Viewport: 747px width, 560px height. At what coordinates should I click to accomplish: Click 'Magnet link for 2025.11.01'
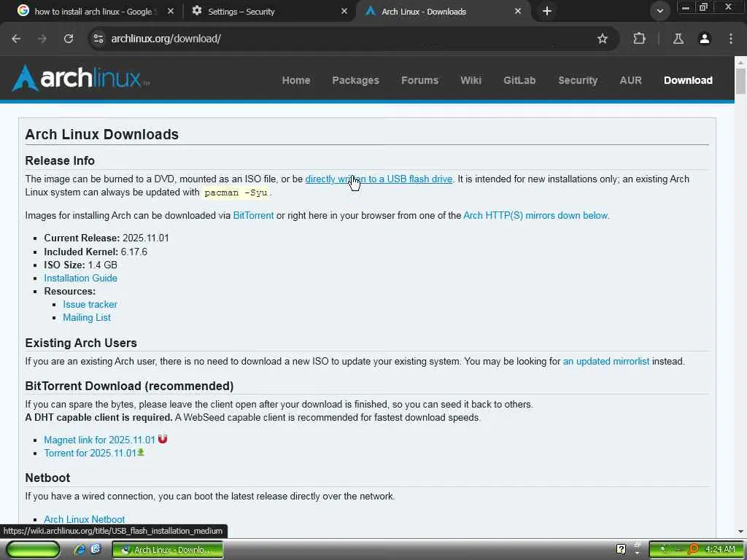[99, 440]
